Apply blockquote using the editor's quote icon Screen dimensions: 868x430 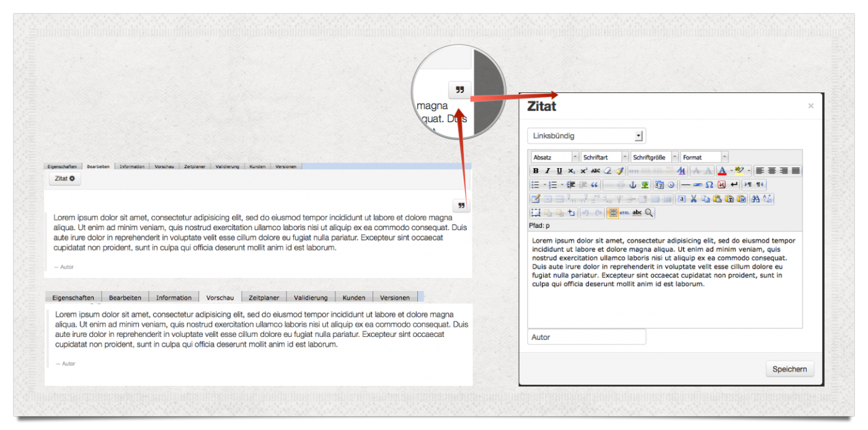(595, 185)
